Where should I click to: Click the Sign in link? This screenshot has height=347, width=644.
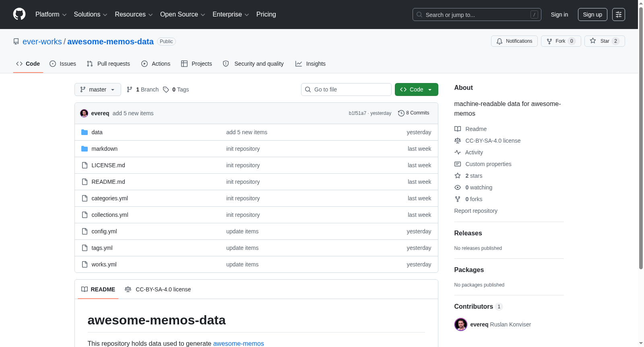point(559,15)
